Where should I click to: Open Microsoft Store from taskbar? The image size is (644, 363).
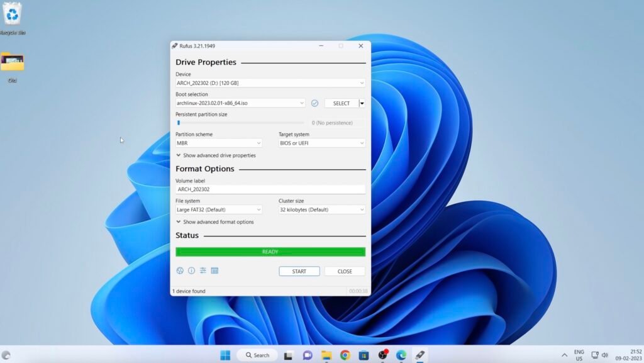[364, 355]
